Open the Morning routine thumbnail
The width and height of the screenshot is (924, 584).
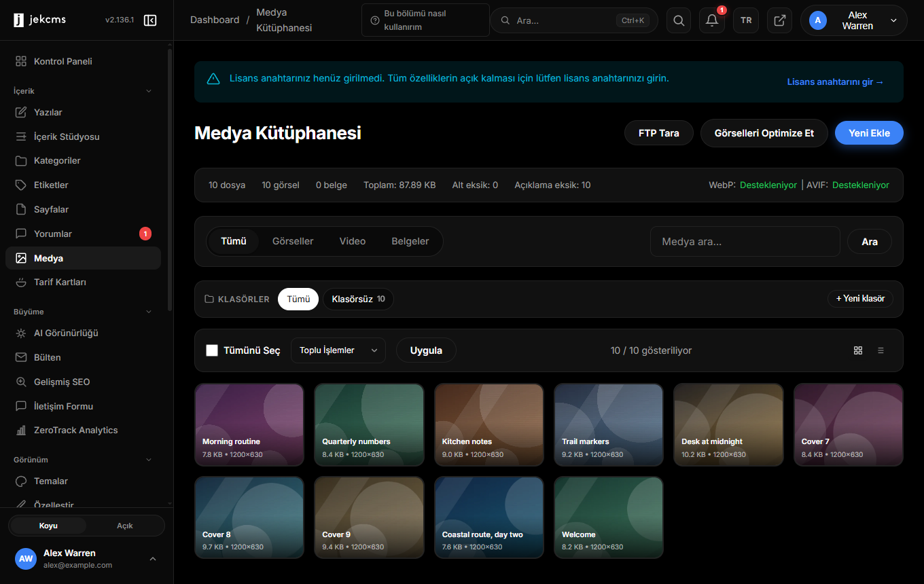point(249,425)
